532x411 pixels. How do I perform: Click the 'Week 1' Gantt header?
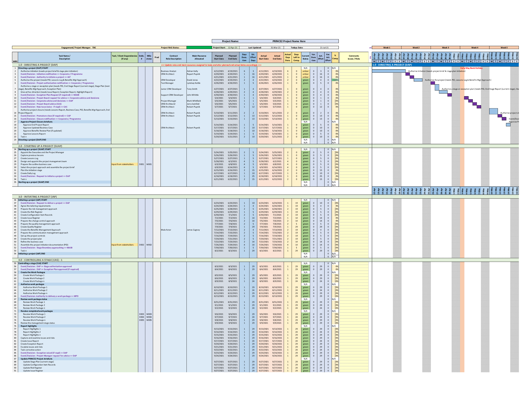point(387,47)
